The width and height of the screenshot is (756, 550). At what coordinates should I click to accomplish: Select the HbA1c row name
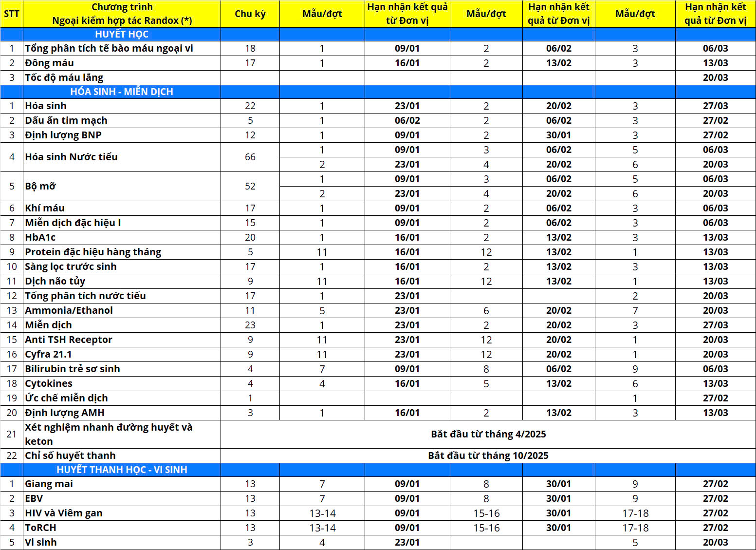(40, 237)
